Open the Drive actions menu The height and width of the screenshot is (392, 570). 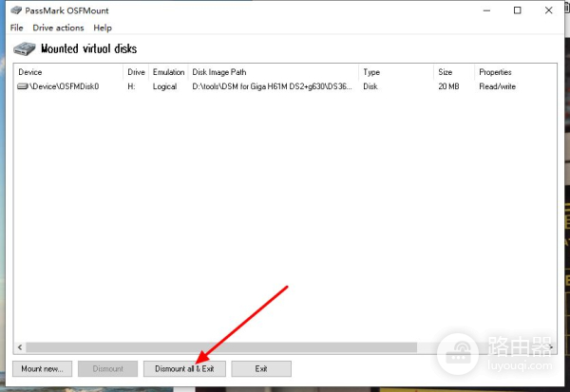pyautogui.click(x=58, y=28)
